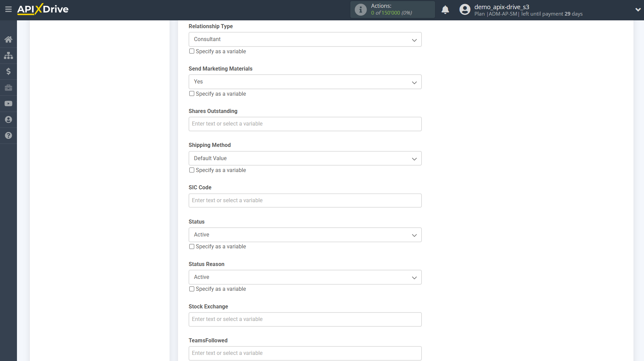Viewport: 644px width, 361px height.
Task: Open the help question mark icon
Action: click(8, 135)
